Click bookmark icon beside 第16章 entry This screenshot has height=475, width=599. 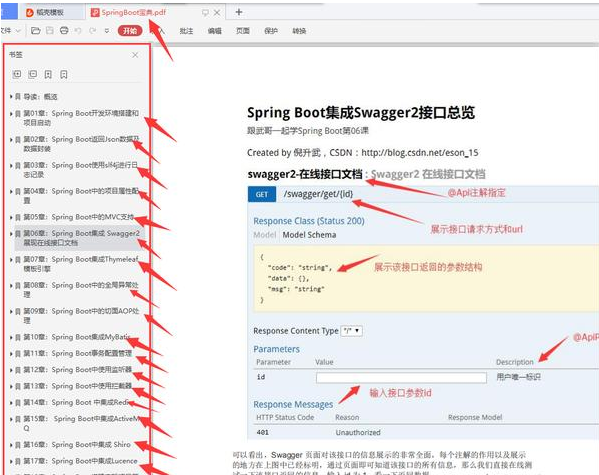pos(18,445)
